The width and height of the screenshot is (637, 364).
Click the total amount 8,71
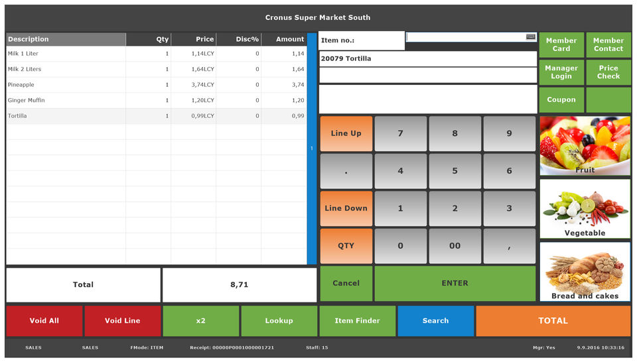(240, 285)
